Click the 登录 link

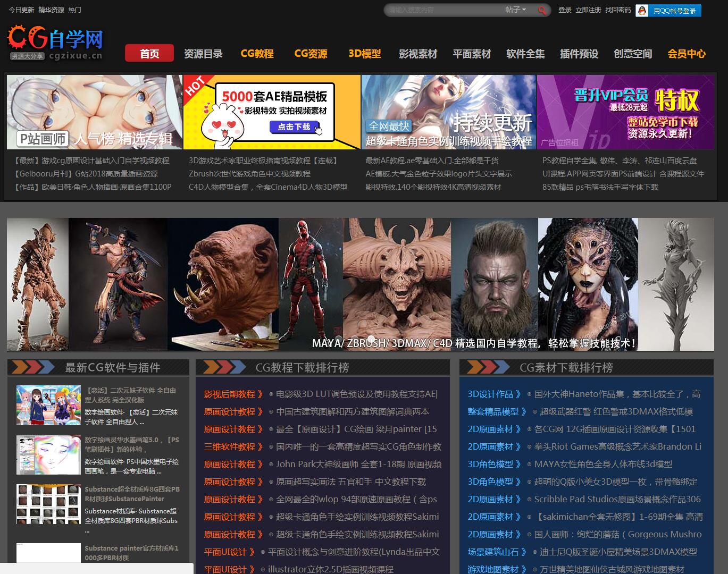(565, 10)
